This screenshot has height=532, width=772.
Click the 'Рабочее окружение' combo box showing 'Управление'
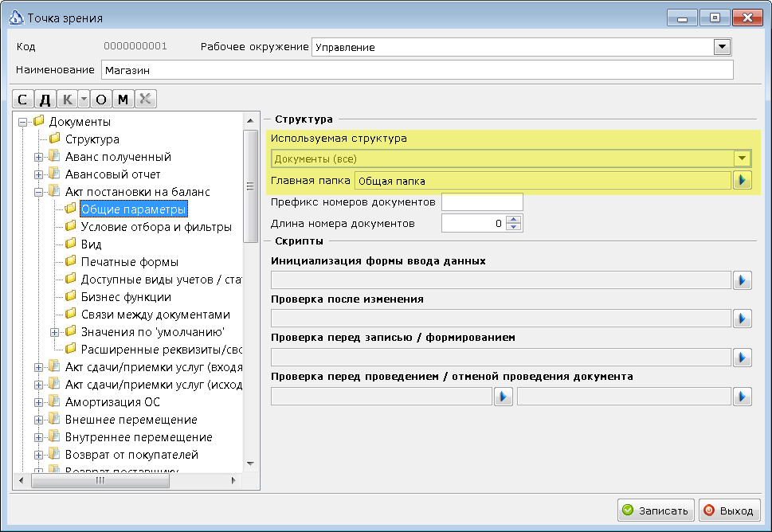point(521,47)
